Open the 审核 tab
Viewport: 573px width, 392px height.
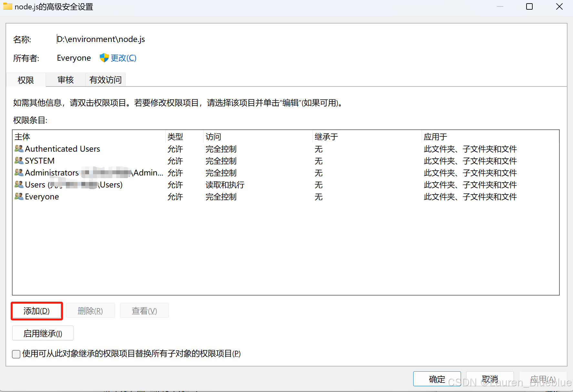[x=66, y=80]
